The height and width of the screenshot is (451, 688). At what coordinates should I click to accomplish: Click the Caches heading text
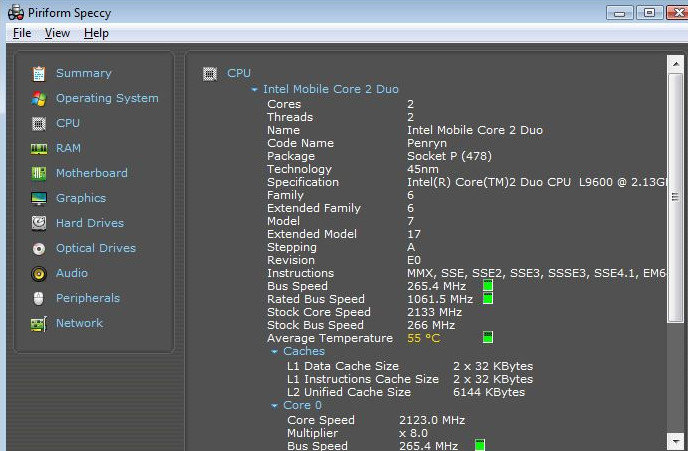(304, 351)
